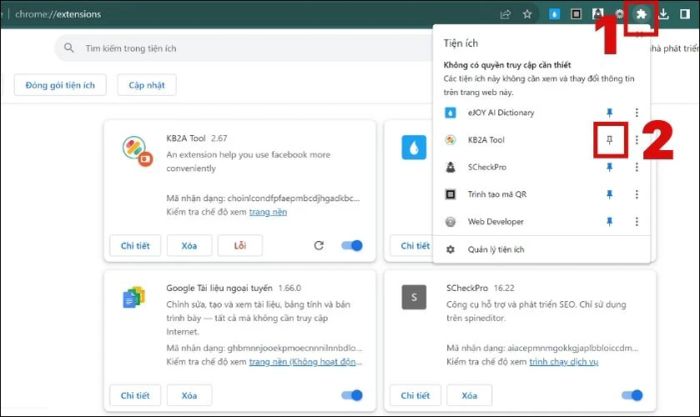700x417 pixels.
Task: Click the Extensions puzzle icon in toolbar
Action: 640,15
